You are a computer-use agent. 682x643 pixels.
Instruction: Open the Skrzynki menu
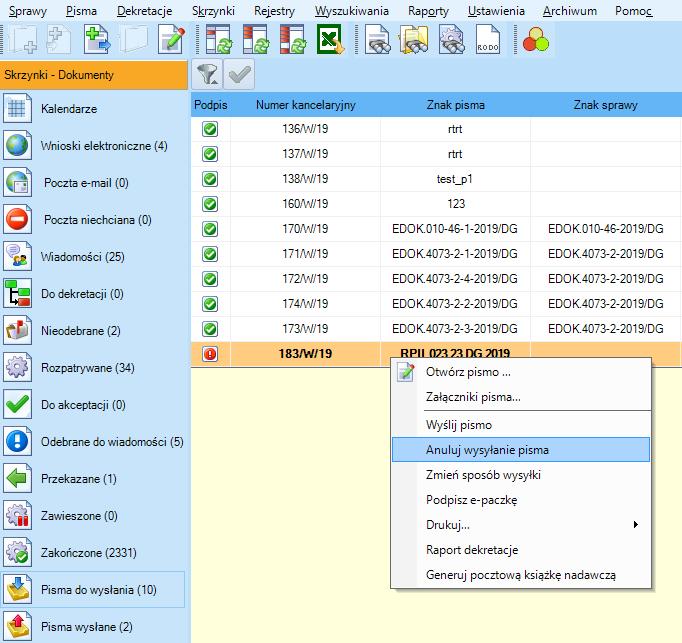point(213,11)
